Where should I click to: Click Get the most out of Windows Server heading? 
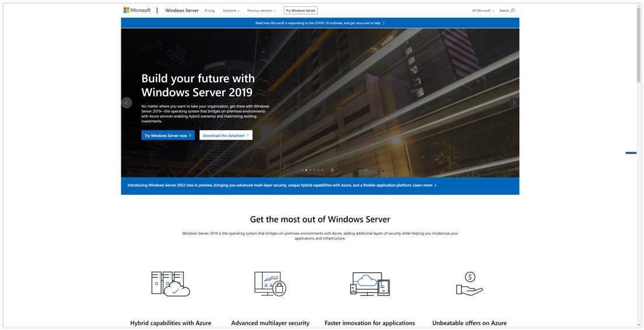[320, 219]
